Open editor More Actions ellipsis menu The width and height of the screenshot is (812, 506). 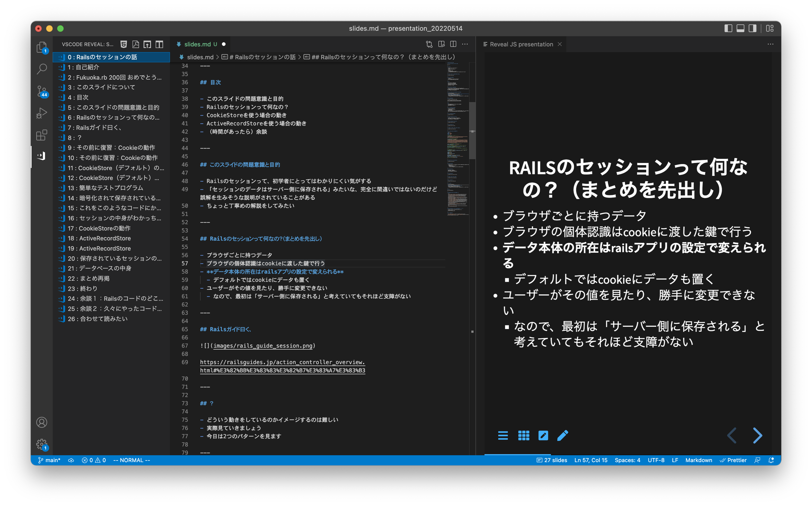click(465, 44)
